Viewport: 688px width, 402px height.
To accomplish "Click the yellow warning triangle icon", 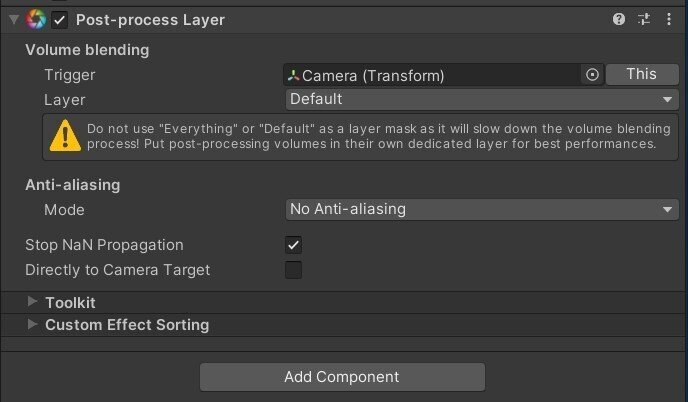I will [x=66, y=135].
